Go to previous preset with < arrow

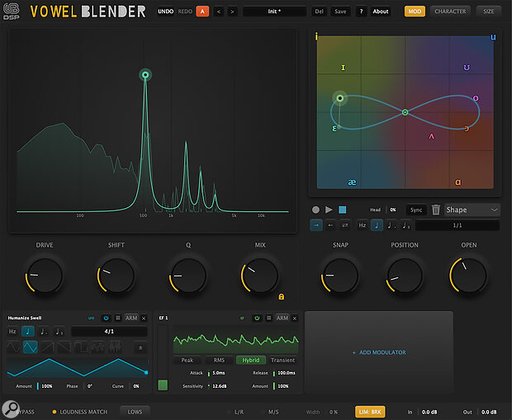(x=219, y=12)
